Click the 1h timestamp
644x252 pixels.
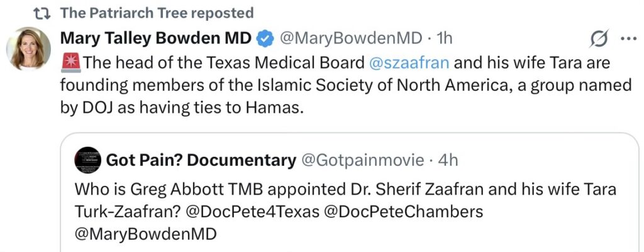[444, 38]
